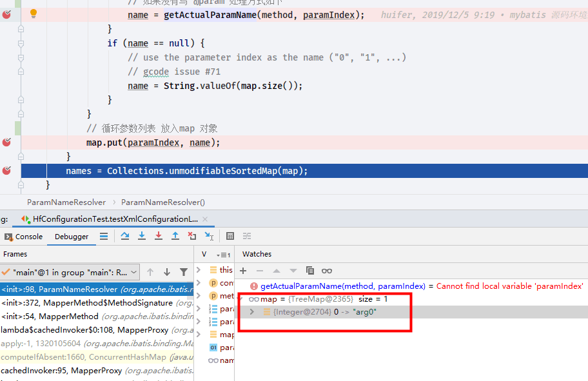Switch to the Debugger tab
Image resolution: width=588 pixels, height=381 pixels.
click(x=72, y=237)
